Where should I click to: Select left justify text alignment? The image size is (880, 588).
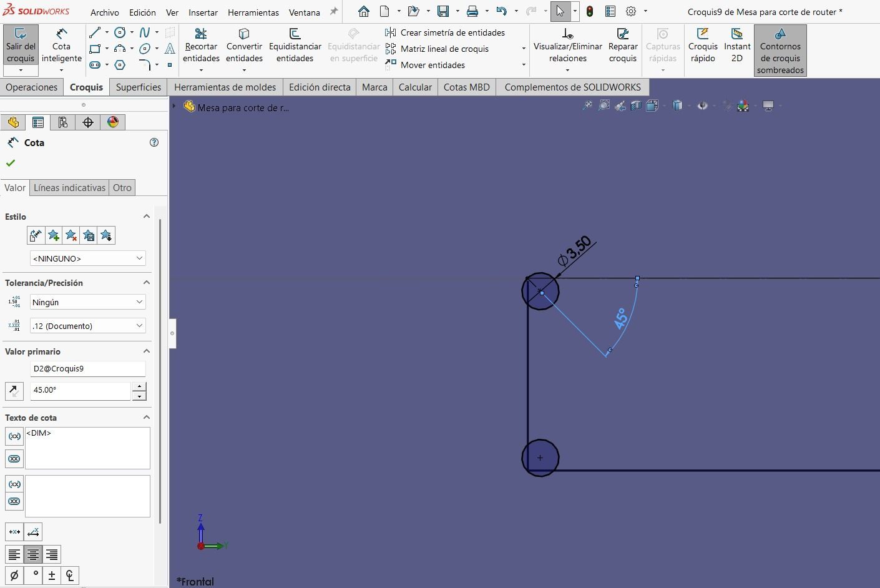[14, 554]
